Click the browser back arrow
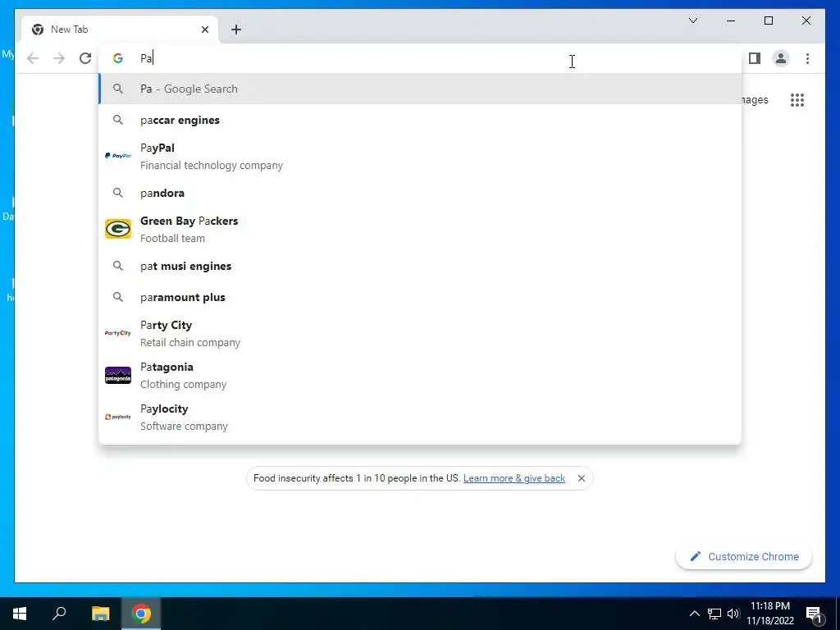Image resolution: width=840 pixels, height=630 pixels. 33,58
